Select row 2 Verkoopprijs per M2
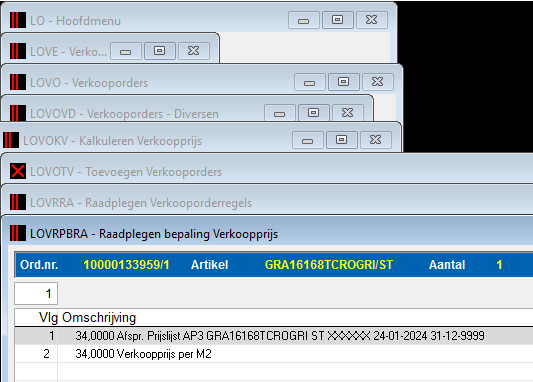This screenshot has height=382, width=533. (274, 354)
